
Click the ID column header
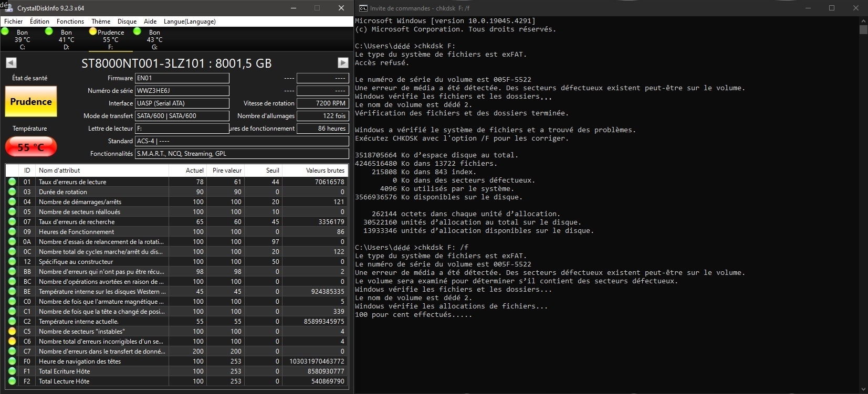(x=27, y=171)
